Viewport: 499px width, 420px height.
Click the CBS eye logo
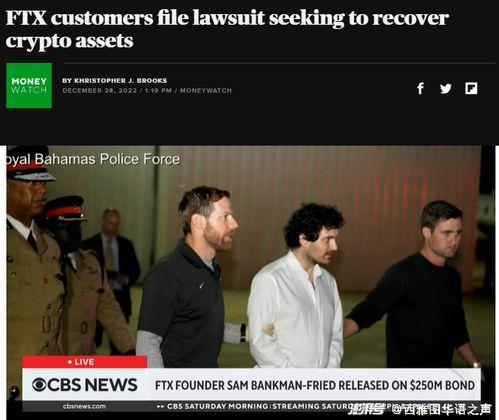(x=39, y=385)
